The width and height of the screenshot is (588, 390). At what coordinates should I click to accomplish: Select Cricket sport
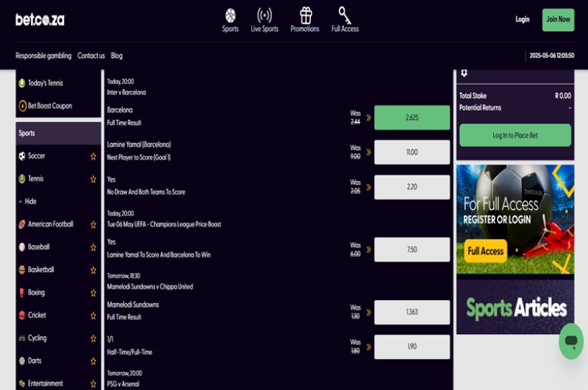37,315
